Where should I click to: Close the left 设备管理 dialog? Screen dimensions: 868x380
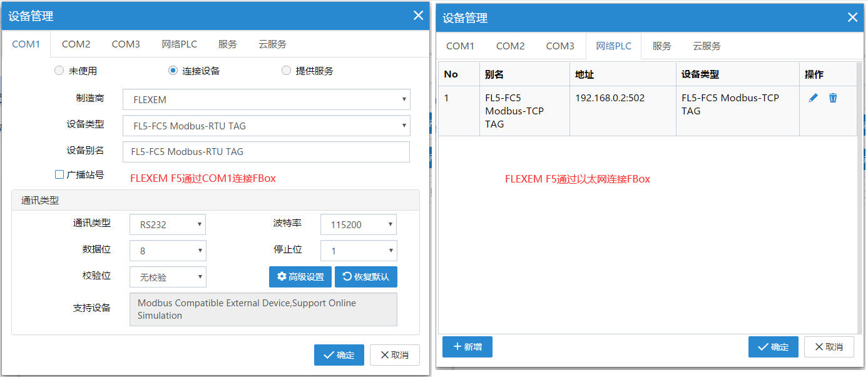pyautogui.click(x=418, y=16)
